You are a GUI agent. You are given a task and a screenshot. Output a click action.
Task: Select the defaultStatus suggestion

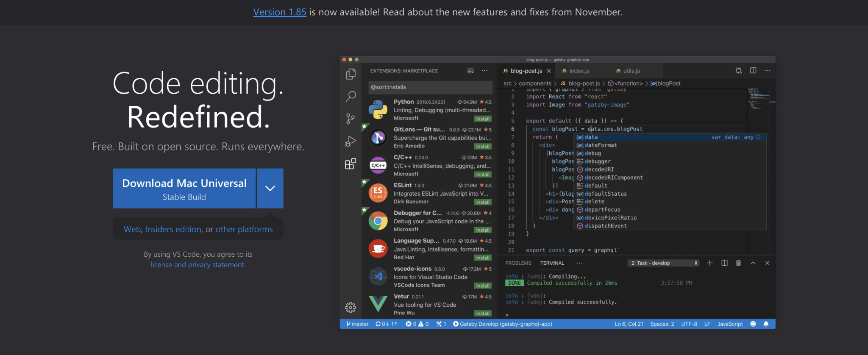tap(670, 194)
